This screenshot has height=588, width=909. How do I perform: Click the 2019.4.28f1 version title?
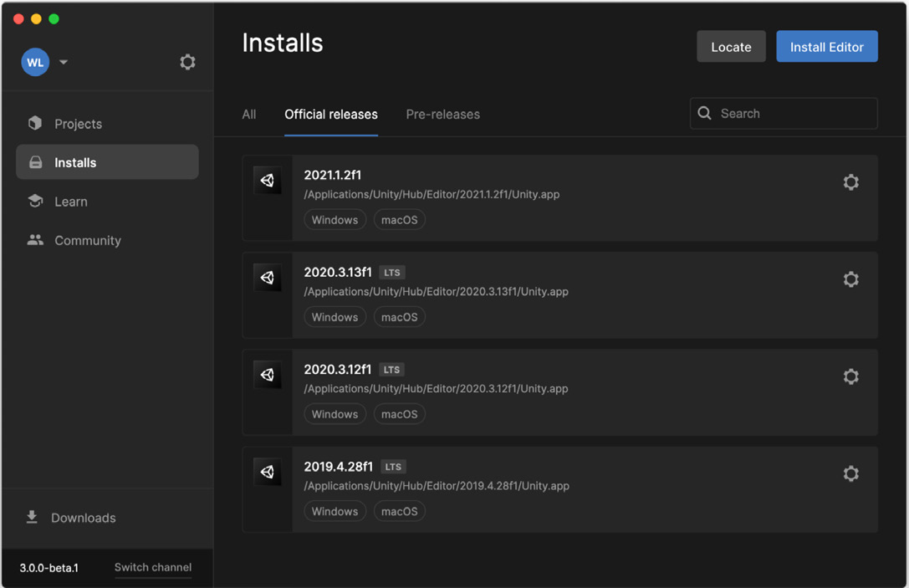339,466
